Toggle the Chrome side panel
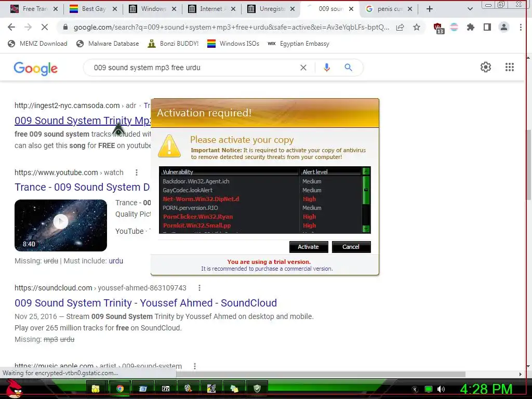 click(487, 27)
